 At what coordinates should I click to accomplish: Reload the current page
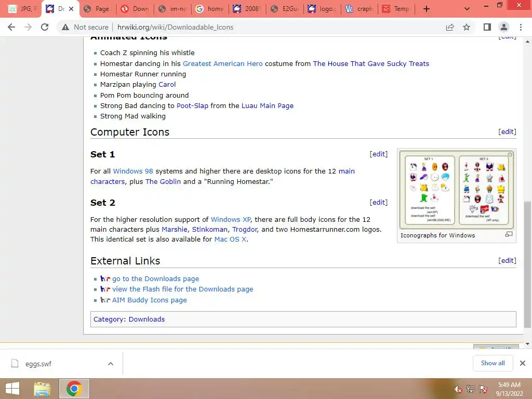pos(45,27)
